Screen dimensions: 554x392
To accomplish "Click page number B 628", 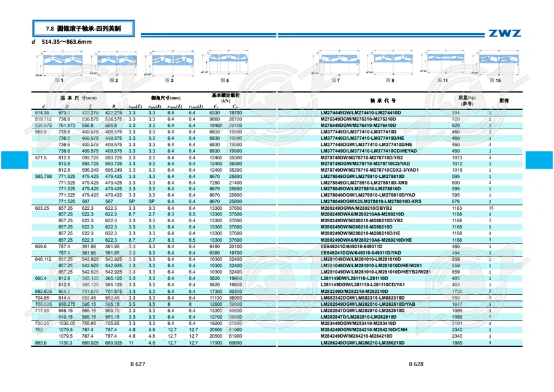I will (416, 364).
